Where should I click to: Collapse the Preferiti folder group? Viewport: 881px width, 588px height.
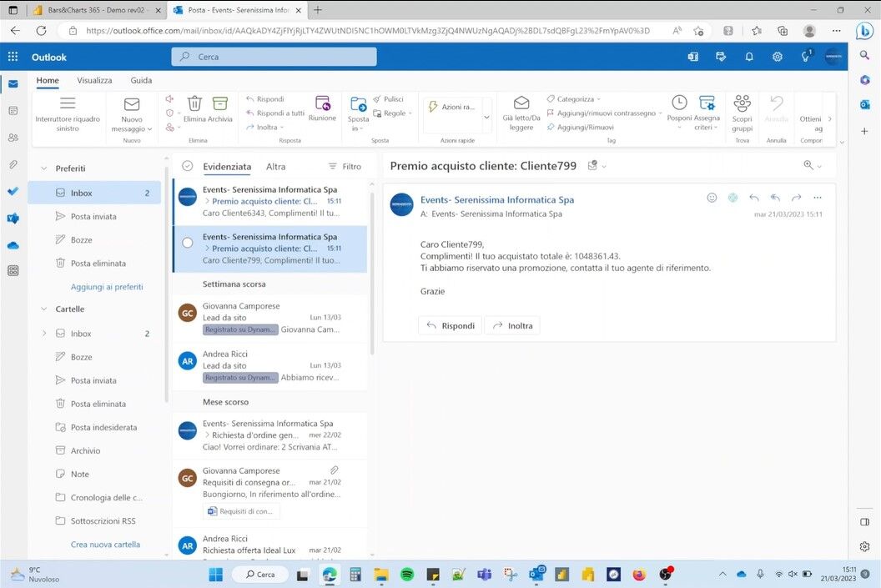click(43, 168)
